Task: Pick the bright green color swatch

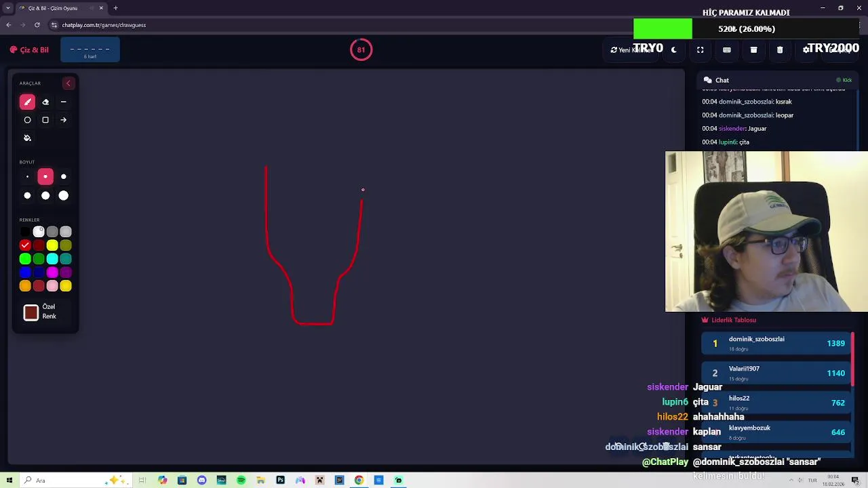Action: [x=25, y=259]
